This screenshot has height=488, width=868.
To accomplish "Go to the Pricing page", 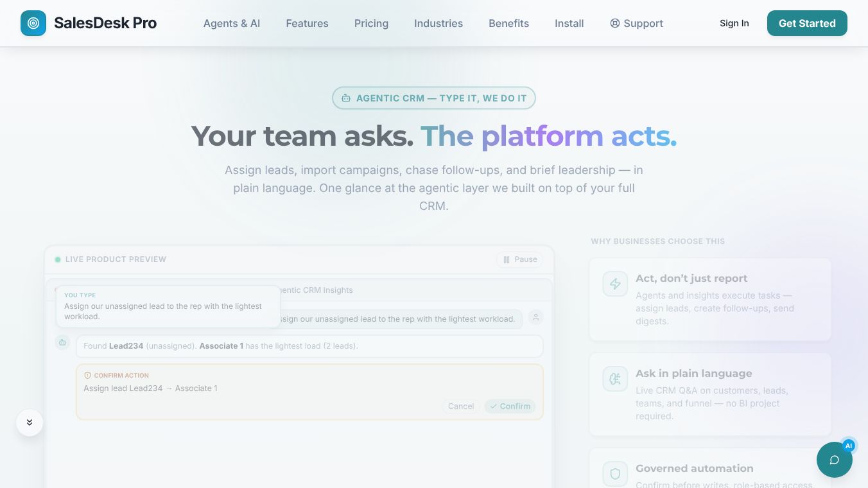I will pos(371,23).
